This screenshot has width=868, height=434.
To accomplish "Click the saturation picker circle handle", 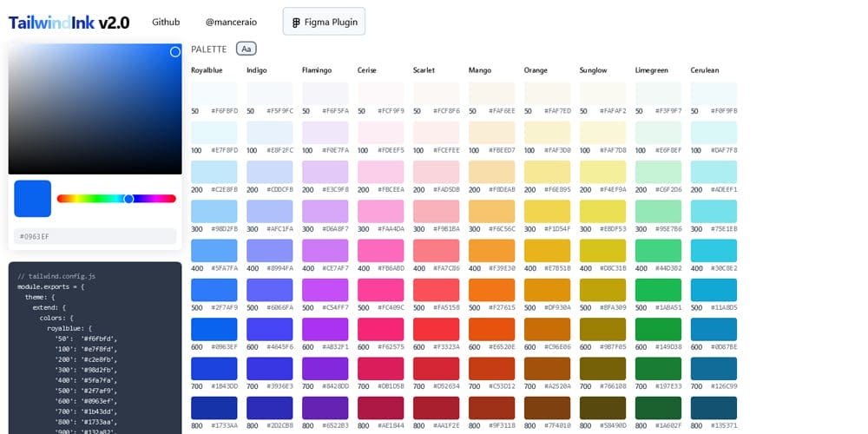I will pyautogui.click(x=175, y=51).
